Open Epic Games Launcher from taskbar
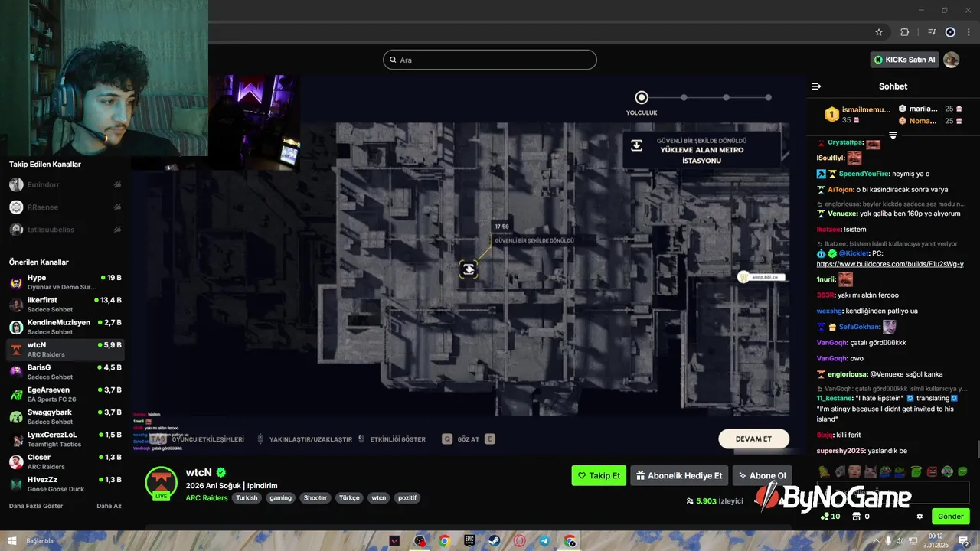 tap(469, 541)
